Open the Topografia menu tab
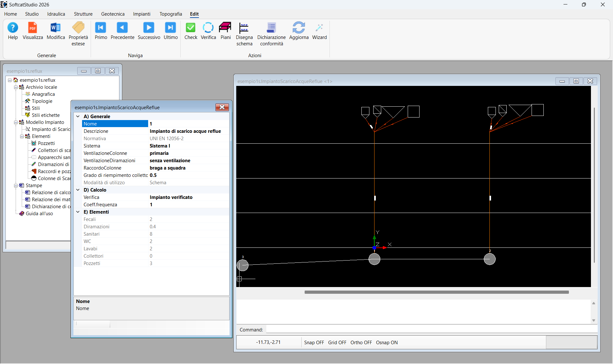 click(x=171, y=14)
